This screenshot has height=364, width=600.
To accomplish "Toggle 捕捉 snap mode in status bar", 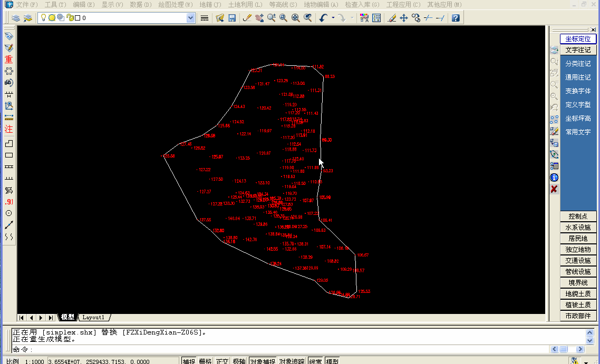I will point(189,361).
